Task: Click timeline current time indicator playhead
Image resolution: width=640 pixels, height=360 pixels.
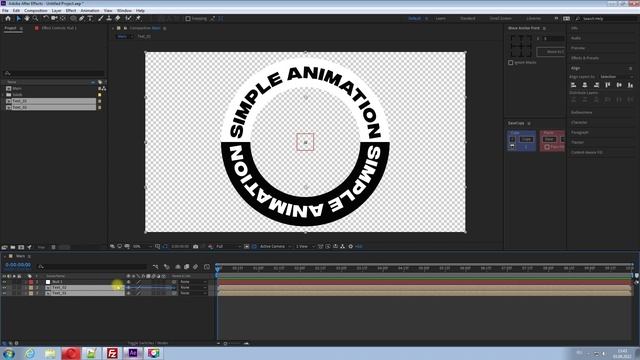Action: [x=218, y=268]
